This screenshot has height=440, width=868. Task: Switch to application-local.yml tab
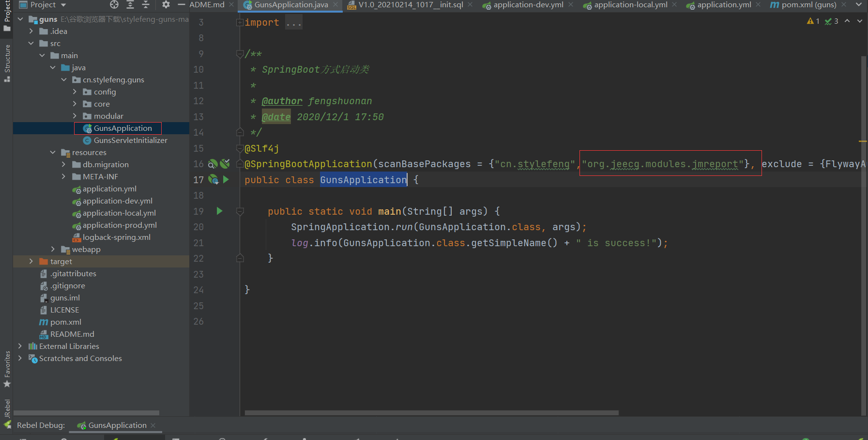[630, 5]
